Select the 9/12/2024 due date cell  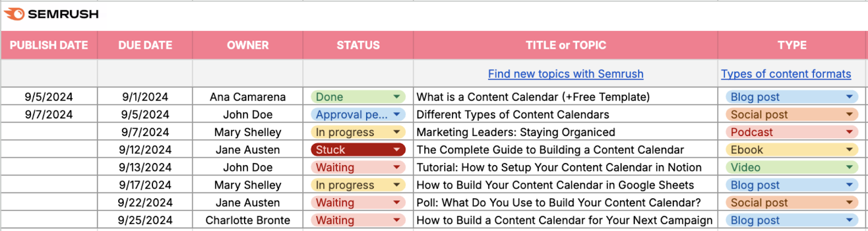click(x=145, y=149)
